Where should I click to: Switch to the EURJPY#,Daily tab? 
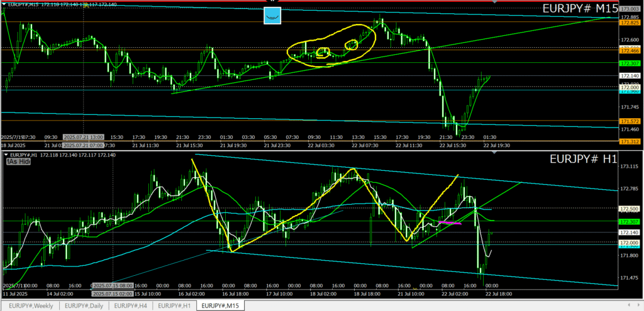coord(84,306)
